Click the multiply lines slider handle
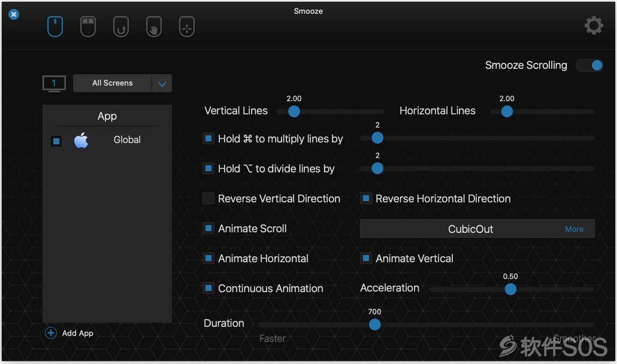Image resolution: width=617 pixels, height=364 pixels. (x=377, y=138)
